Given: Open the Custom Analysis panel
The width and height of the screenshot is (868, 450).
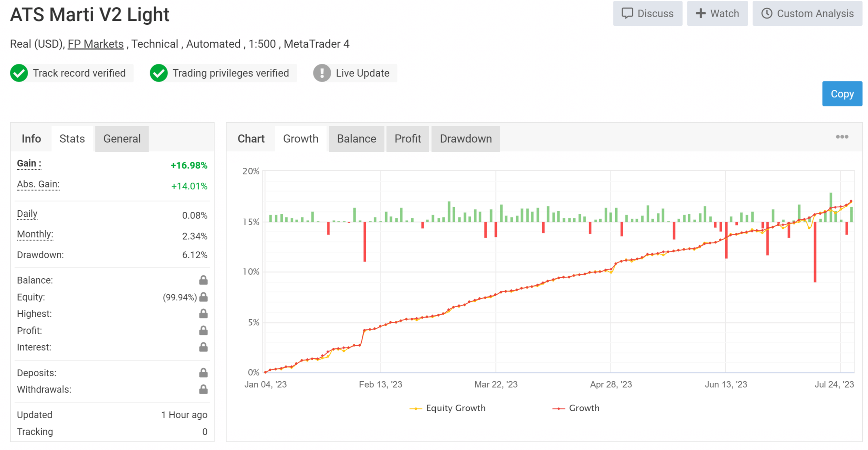Looking at the screenshot, I should (807, 13).
